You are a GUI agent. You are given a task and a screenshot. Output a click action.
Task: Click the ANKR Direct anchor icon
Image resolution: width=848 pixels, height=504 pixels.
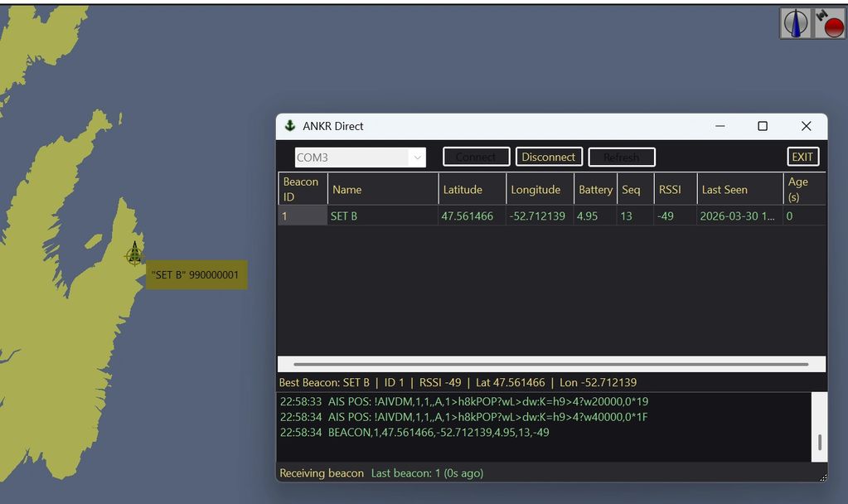pyautogui.click(x=290, y=126)
